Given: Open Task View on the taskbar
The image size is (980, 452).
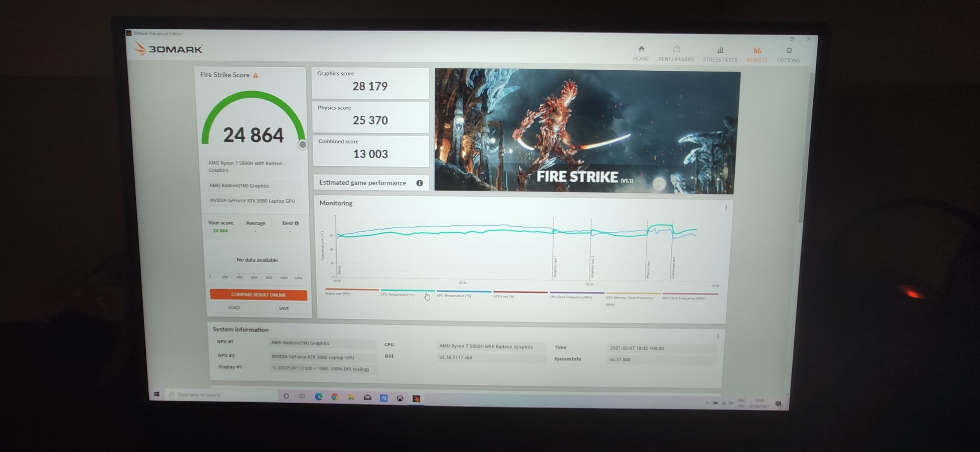Looking at the screenshot, I should pos(302,396).
